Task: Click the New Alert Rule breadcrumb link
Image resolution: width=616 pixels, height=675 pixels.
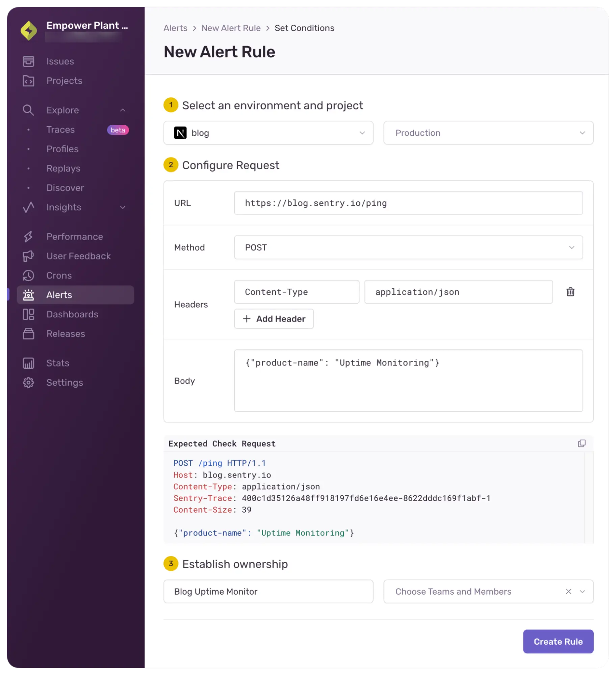Action: [231, 28]
